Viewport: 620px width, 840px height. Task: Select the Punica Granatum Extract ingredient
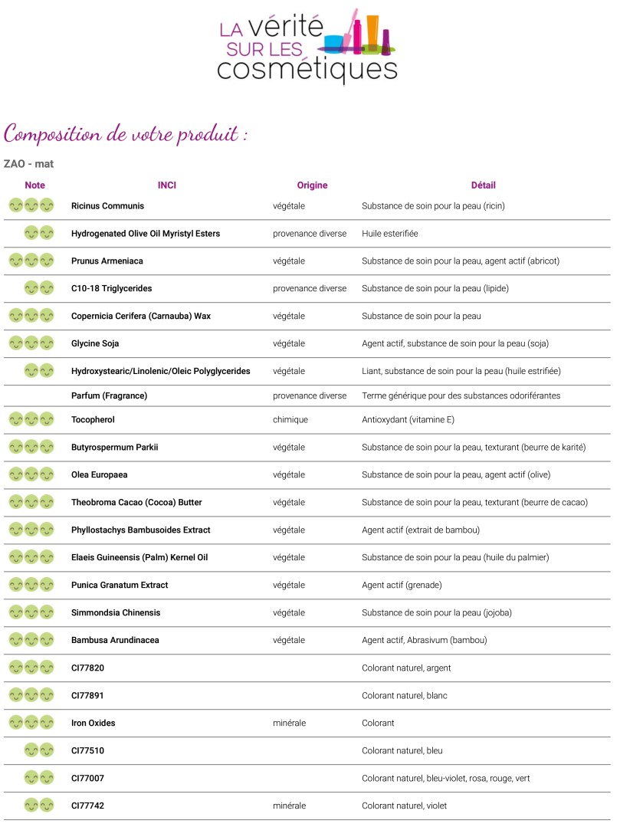120,585
